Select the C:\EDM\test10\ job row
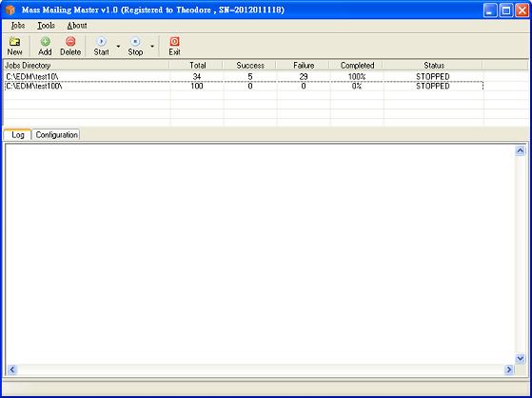This screenshot has height=398, width=532. click(243, 77)
